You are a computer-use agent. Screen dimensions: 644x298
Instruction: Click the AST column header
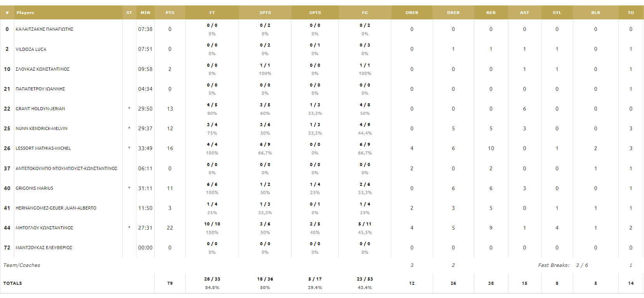(524, 12)
